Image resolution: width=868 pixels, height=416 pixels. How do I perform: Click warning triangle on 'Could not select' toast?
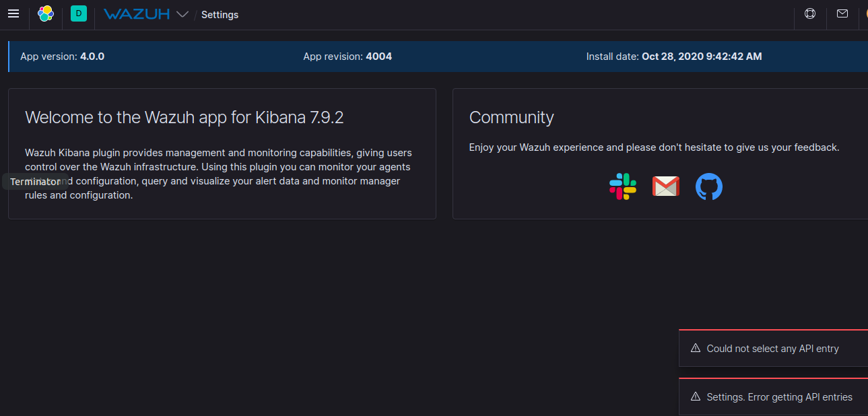[x=695, y=348]
